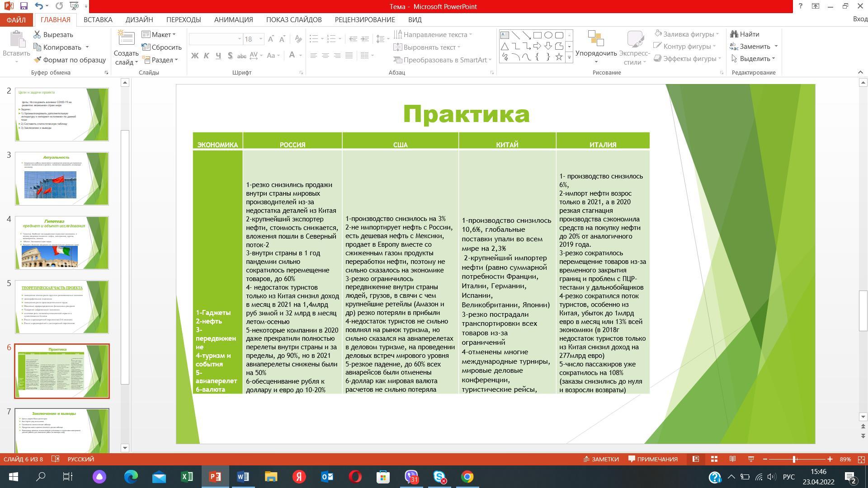Click the zoom slider handle
The height and width of the screenshot is (488, 868).
click(x=794, y=459)
